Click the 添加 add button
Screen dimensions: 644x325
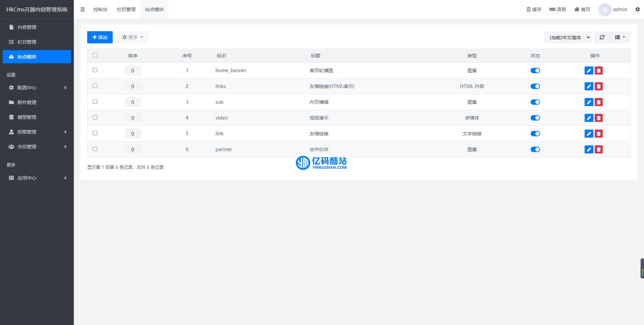(100, 37)
